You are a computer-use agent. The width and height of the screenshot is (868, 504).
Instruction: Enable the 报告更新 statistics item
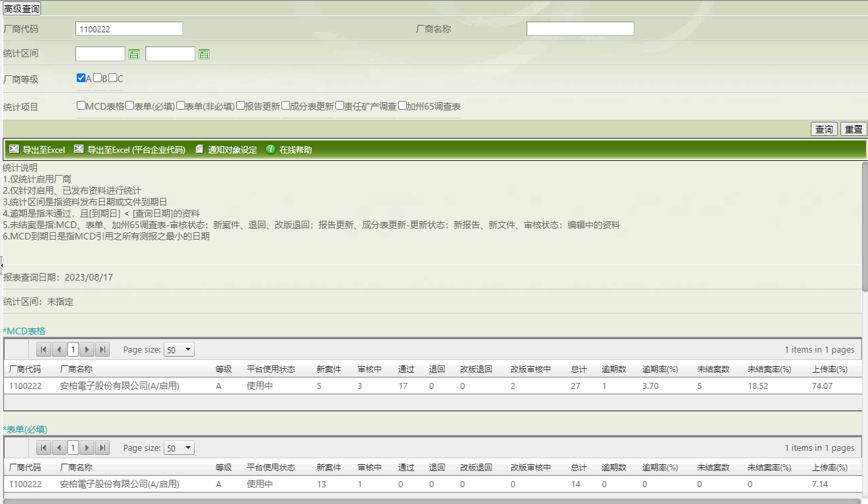(240, 106)
